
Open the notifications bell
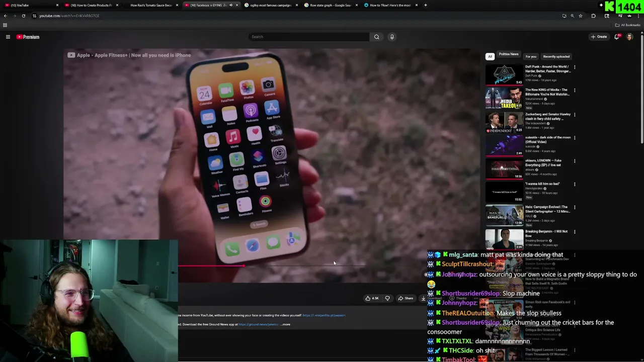[x=617, y=37]
